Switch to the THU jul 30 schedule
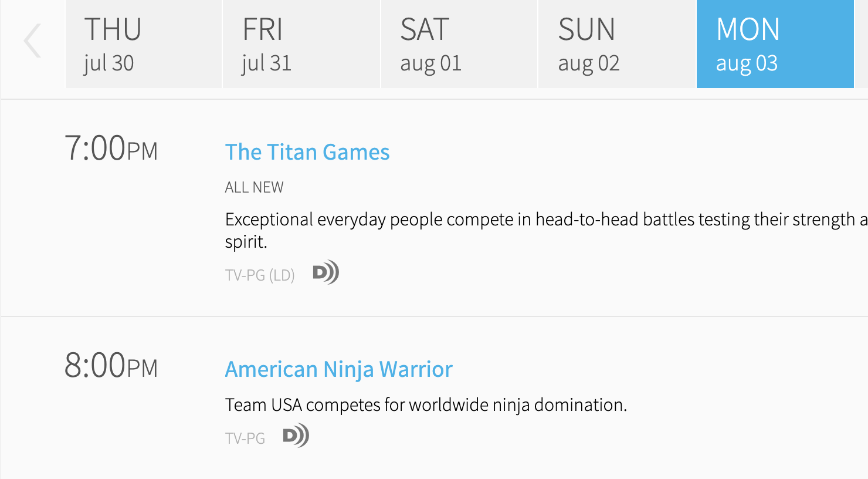The height and width of the screenshot is (479, 868). (x=144, y=44)
